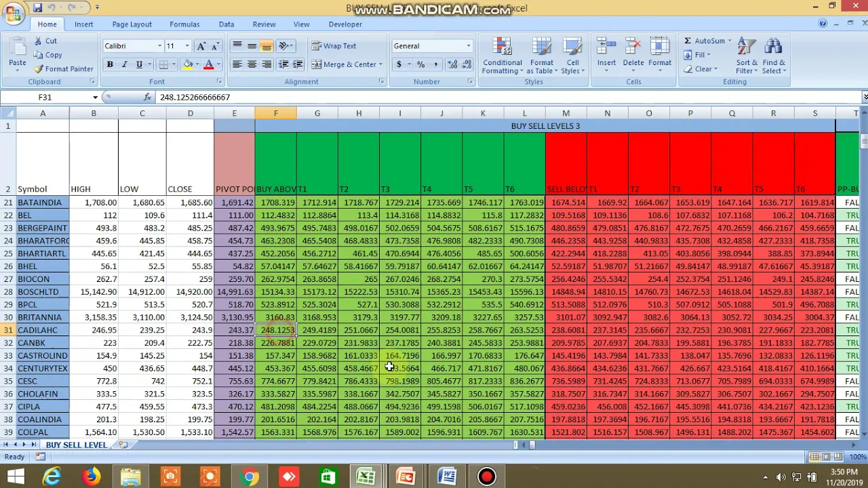Image resolution: width=868 pixels, height=488 pixels.
Task: Open the General number format dropdown
Action: [x=468, y=46]
